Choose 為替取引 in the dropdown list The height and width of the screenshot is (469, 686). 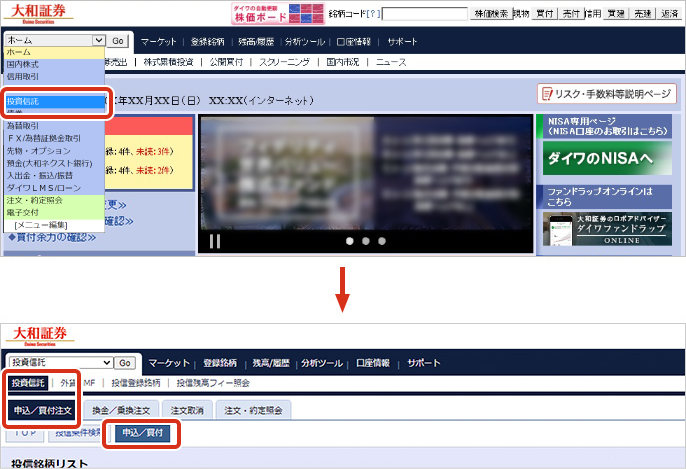point(54,126)
